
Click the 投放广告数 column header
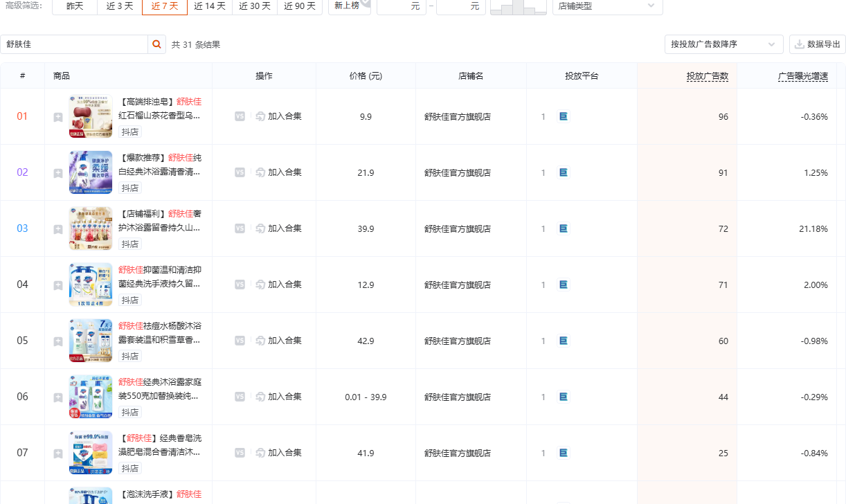708,76
